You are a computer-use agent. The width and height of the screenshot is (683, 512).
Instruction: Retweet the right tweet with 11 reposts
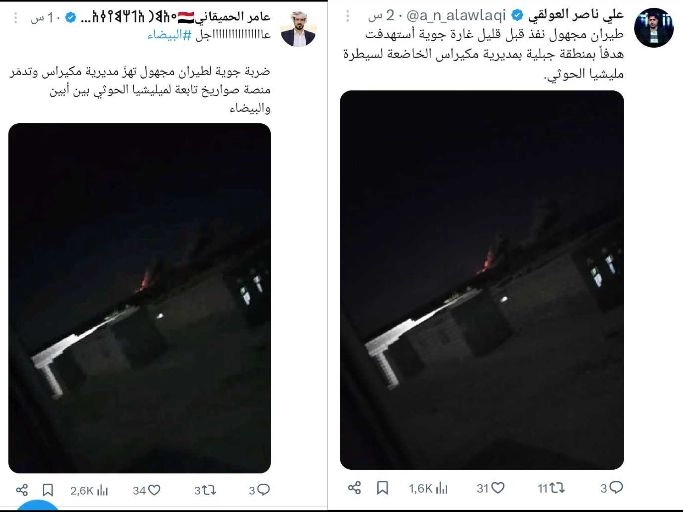(551, 488)
